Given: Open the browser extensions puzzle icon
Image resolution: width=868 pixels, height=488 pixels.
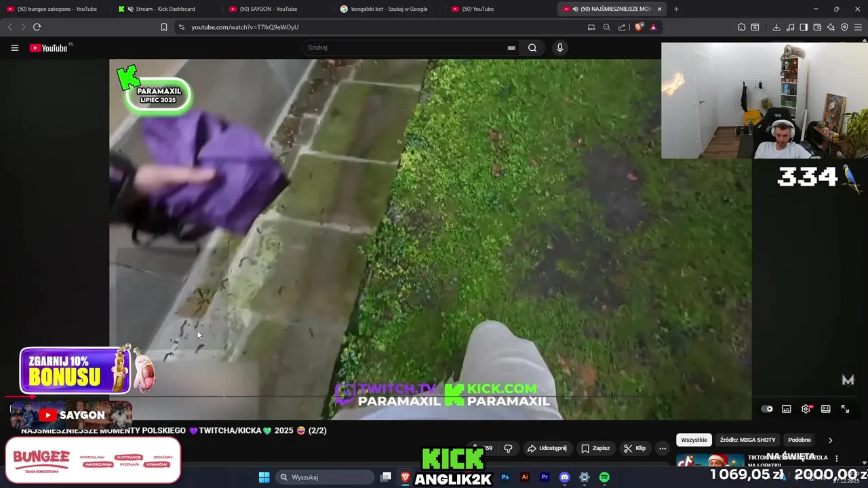Looking at the screenshot, I should point(741,27).
